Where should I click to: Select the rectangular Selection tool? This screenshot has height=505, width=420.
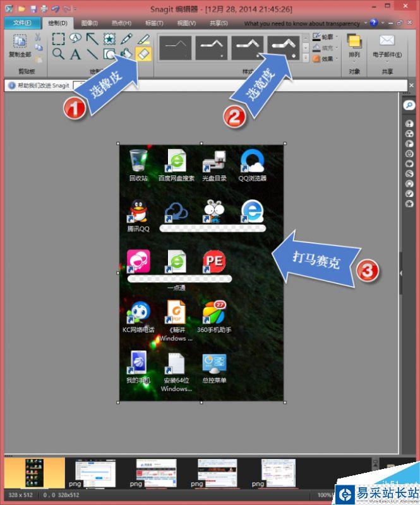coord(58,39)
